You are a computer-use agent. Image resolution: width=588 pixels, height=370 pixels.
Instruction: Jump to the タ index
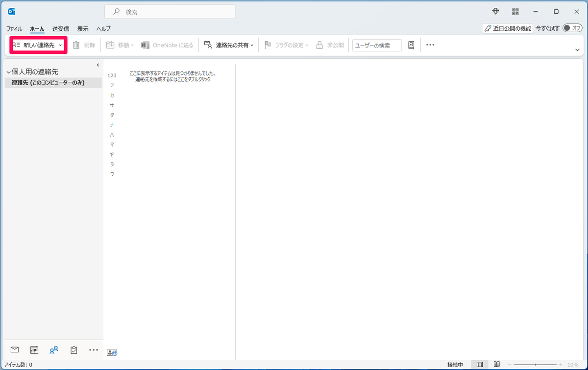[x=112, y=115]
